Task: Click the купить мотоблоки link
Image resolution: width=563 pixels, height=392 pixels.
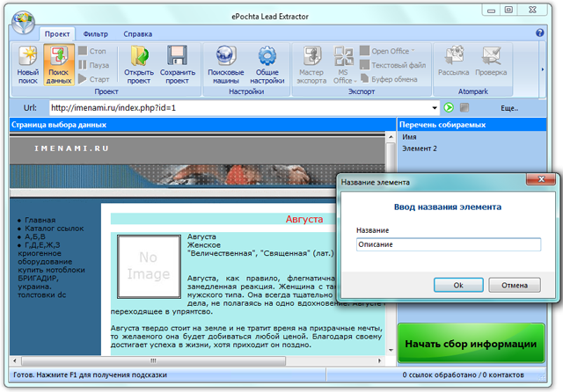Action: coord(51,270)
